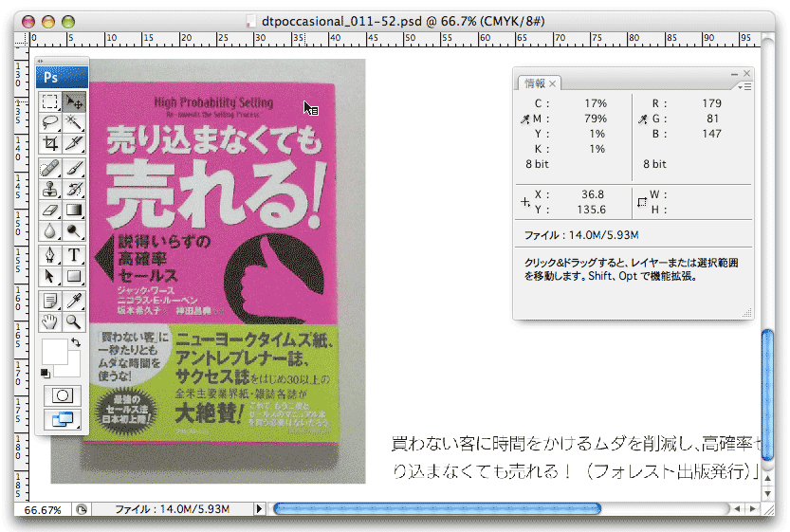Click the scroll right arrow

[752, 509]
